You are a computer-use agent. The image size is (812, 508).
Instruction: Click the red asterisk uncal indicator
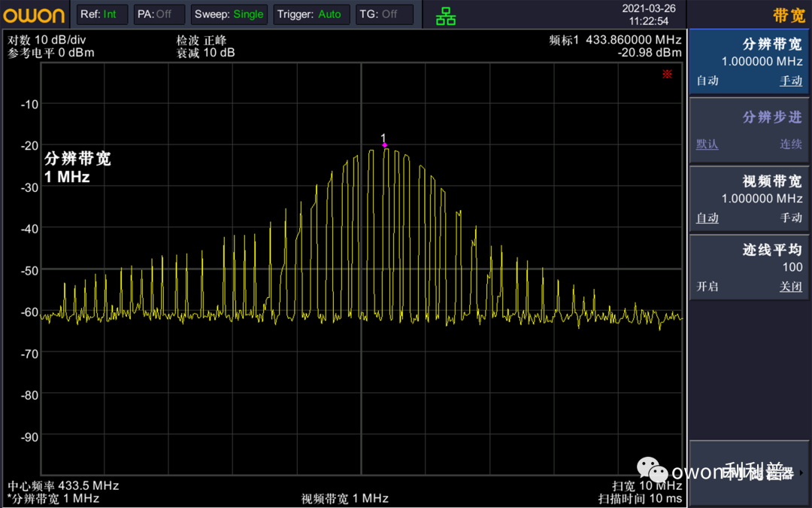click(667, 74)
